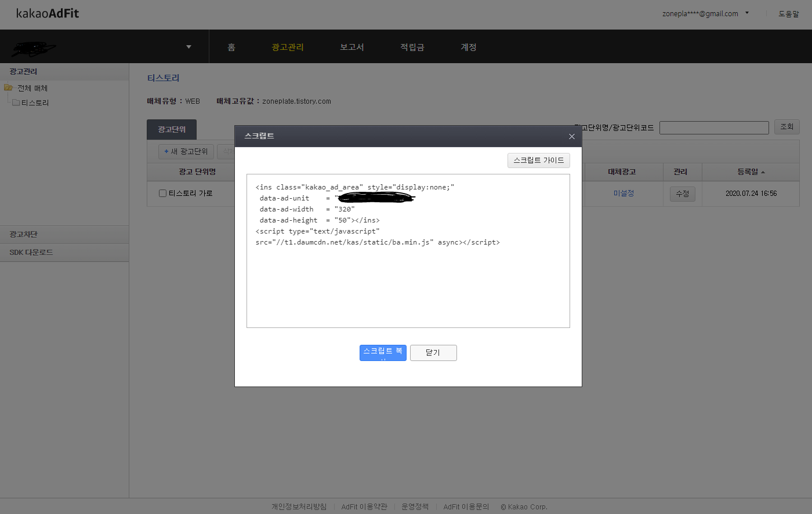The width and height of the screenshot is (812, 514).
Task: Click the 닫기 button in the dialog
Action: (x=433, y=353)
